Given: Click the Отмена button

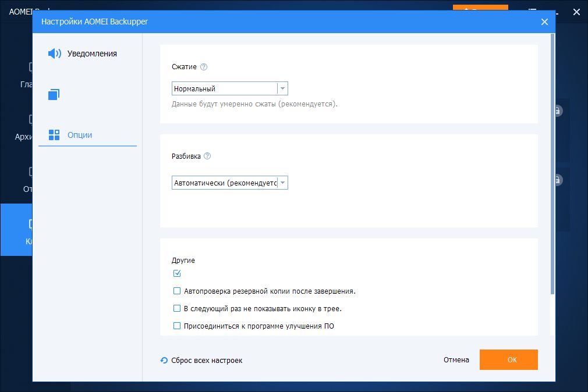Looking at the screenshot, I should (456, 360).
